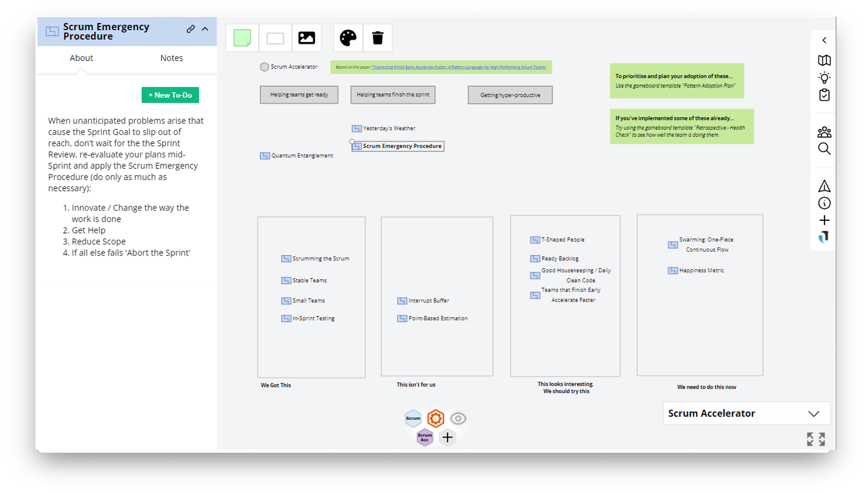Toggle the eye icon next to gameboard
This screenshot has height=493, width=868.
pyautogui.click(x=458, y=418)
